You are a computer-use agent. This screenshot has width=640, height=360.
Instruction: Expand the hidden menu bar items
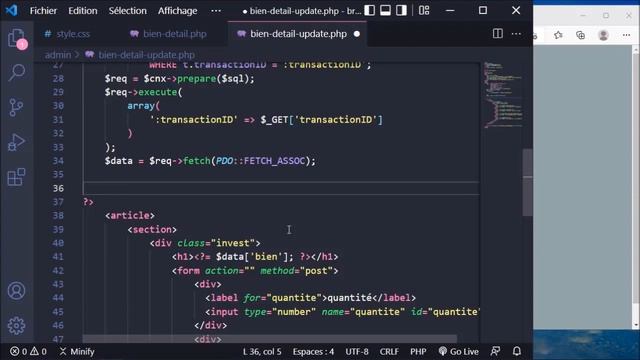216,11
